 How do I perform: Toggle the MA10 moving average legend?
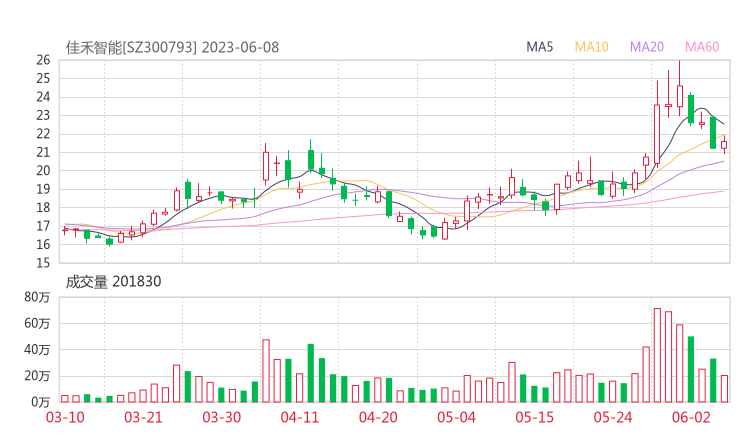(x=592, y=47)
